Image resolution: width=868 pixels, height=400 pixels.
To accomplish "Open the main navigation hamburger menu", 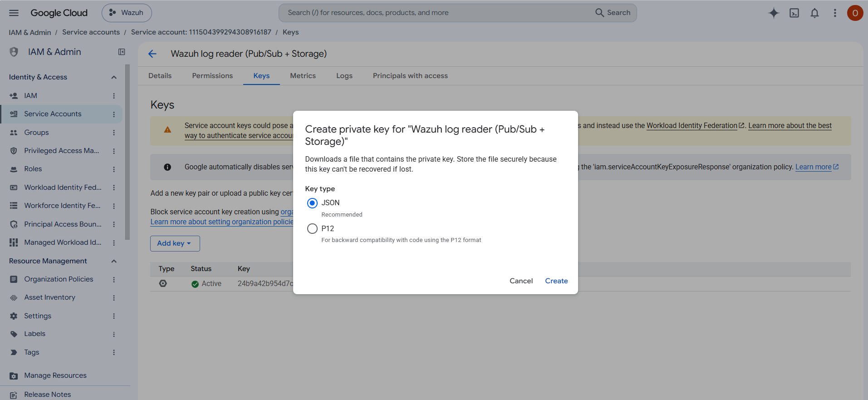I will [14, 13].
